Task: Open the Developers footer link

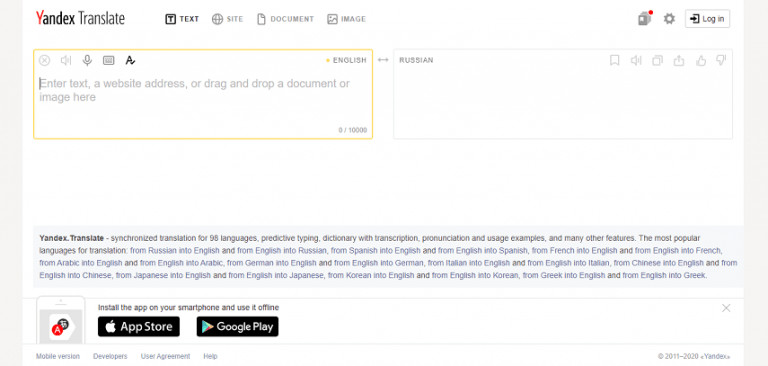Action: click(110, 356)
